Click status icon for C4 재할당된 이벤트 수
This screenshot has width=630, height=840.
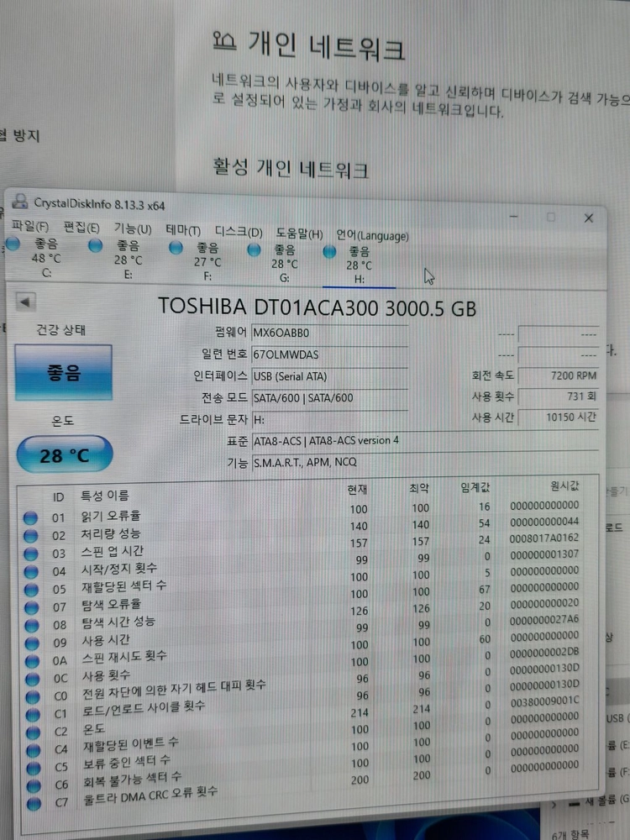[x=34, y=750]
